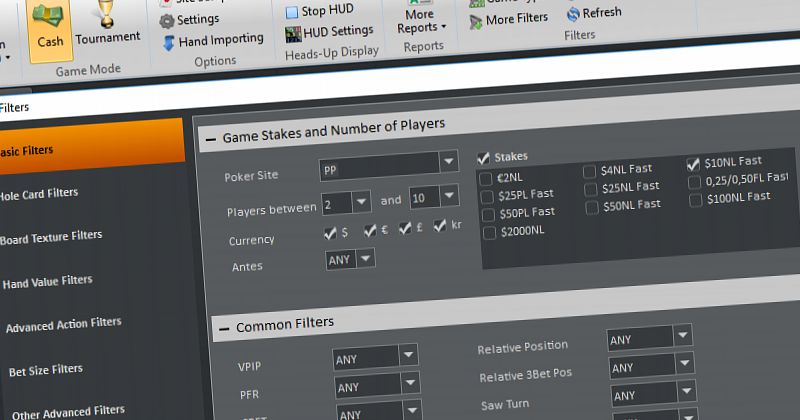Click the More Filters funnel icon
The height and width of the screenshot is (420, 800).
(x=474, y=19)
